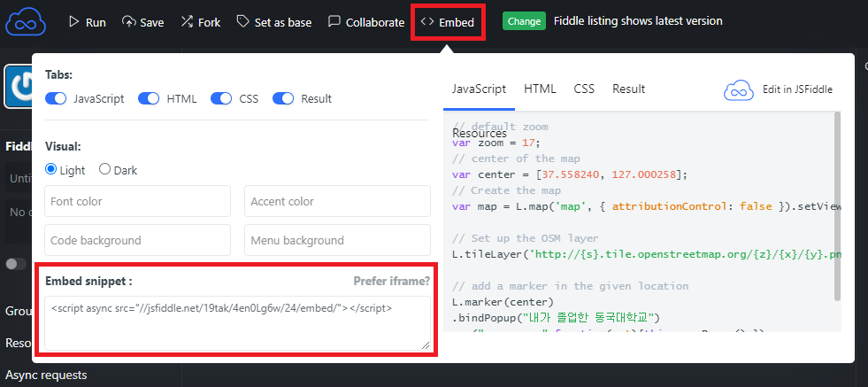Click the green Change button
Viewport: 868px width, 387px height.
[x=524, y=21]
